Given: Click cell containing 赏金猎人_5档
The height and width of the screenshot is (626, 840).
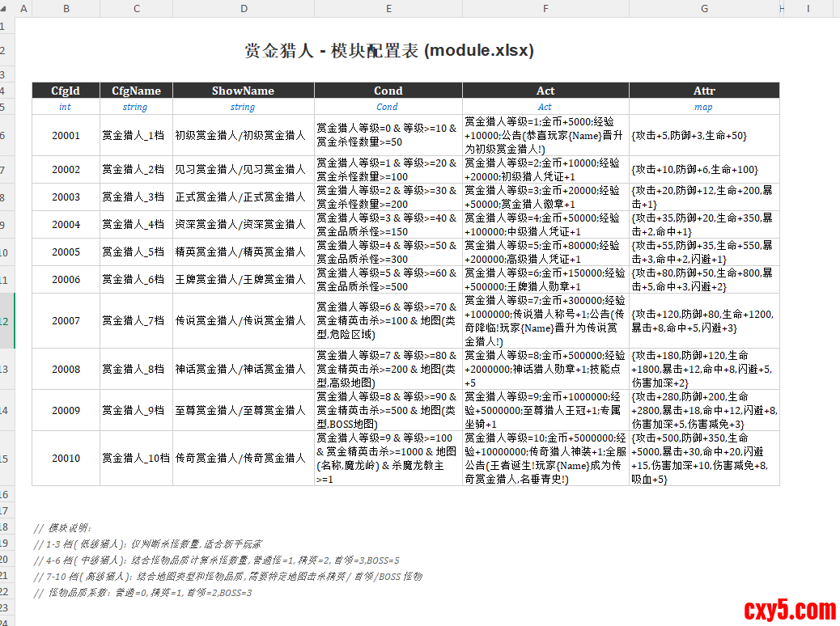Looking at the screenshot, I should 136,252.
